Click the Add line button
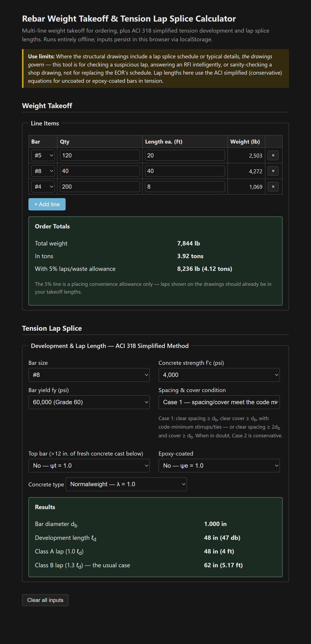This screenshot has width=311, height=644. click(x=47, y=204)
